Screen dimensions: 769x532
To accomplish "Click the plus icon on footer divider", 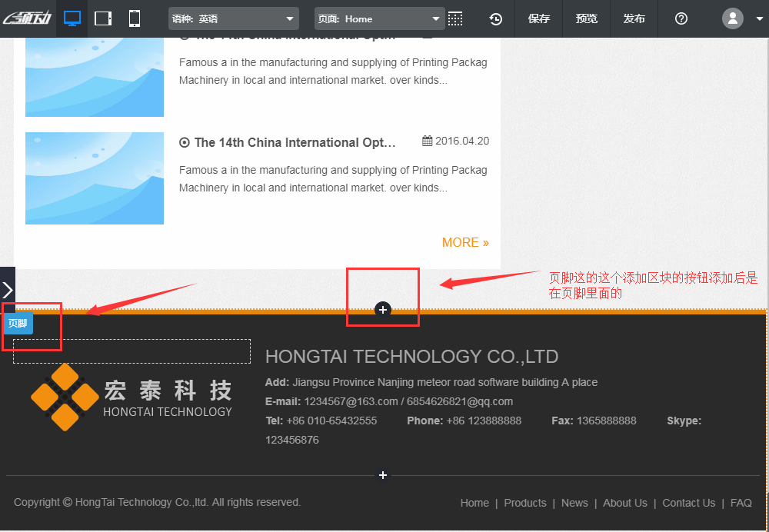I will click(x=383, y=475).
